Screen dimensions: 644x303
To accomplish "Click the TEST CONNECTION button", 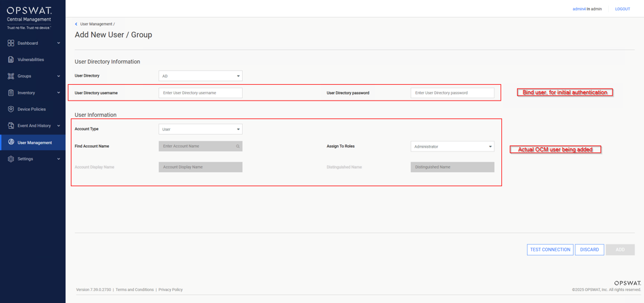I will (x=550, y=250).
